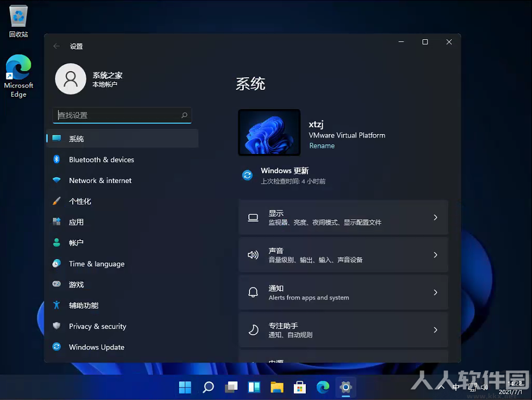
Task: Open the Start menu on taskbar
Action: point(185,387)
